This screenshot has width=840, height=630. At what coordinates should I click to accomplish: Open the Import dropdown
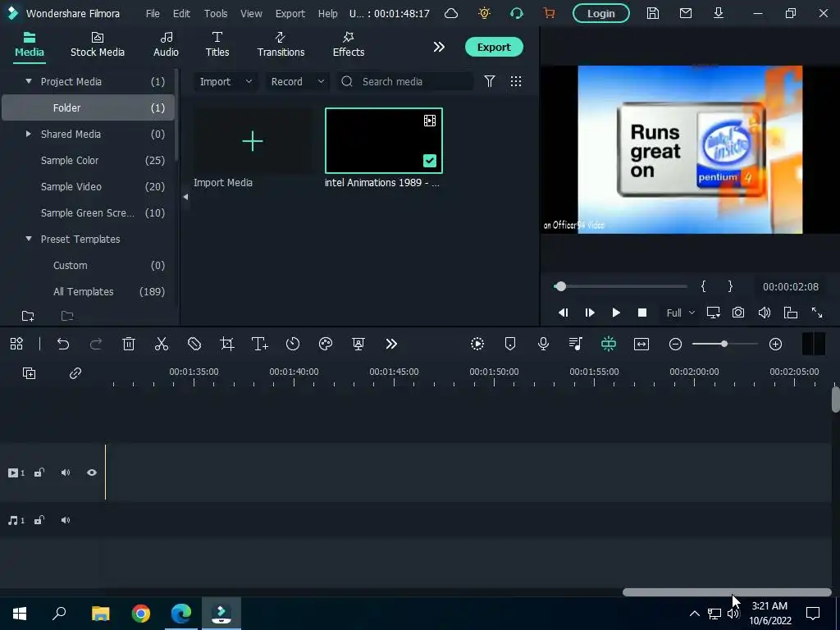coord(226,81)
